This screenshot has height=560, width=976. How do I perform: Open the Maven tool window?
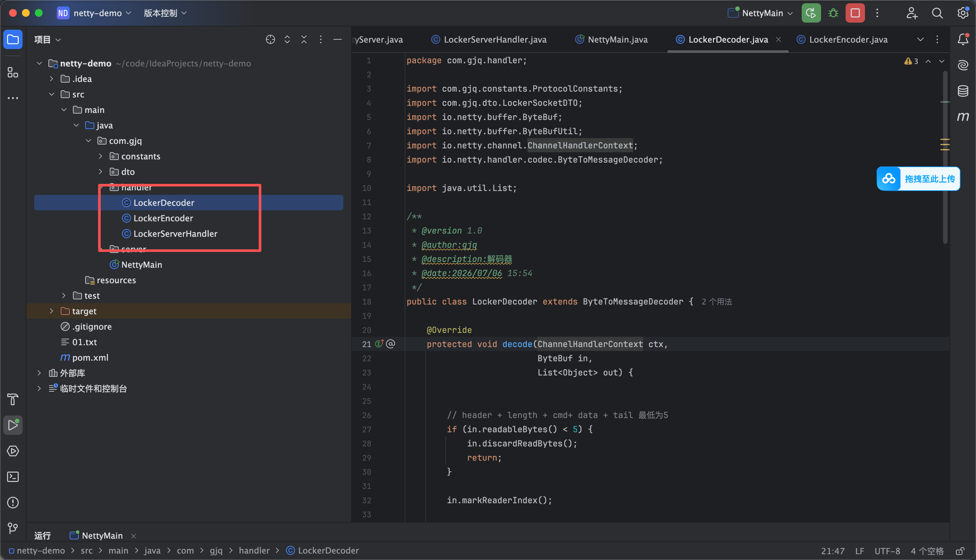(962, 116)
